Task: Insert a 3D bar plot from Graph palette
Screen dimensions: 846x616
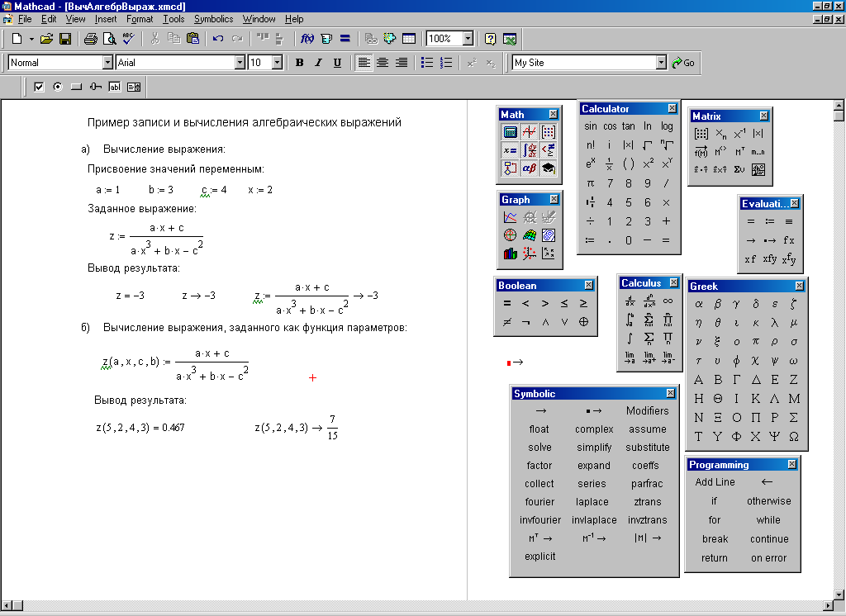Action: (510, 254)
